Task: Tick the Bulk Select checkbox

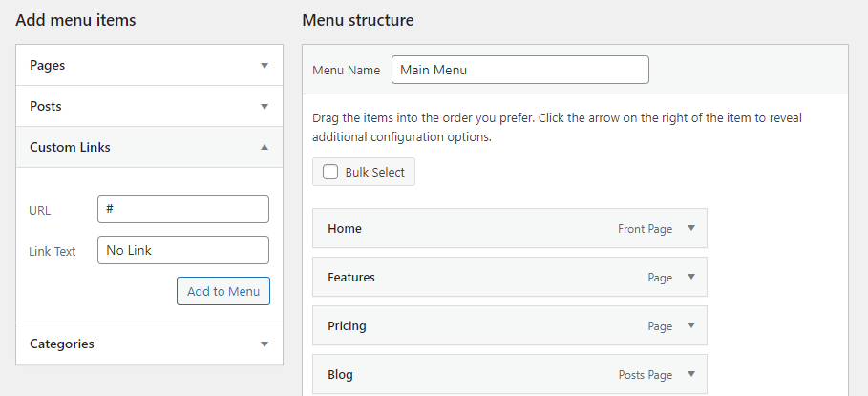Action: tap(330, 172)
